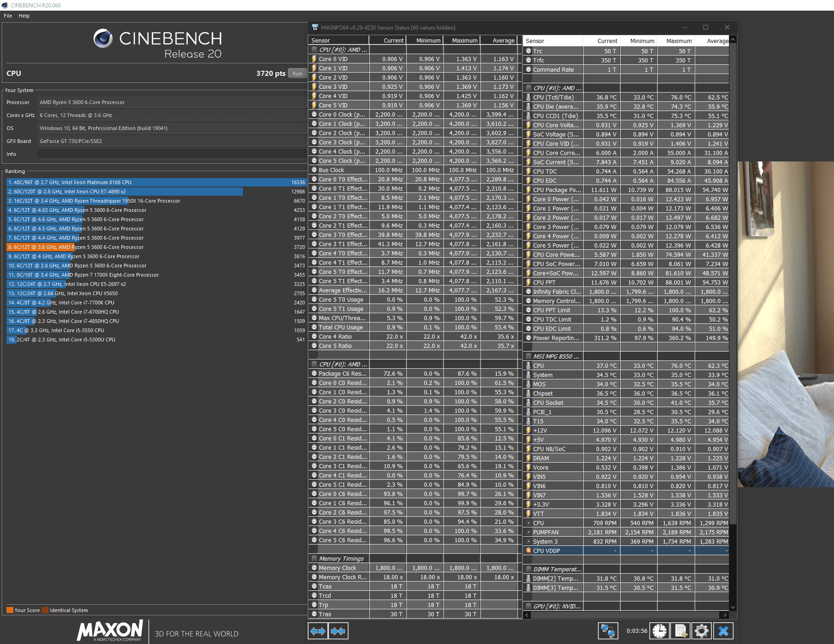Open the network remote monitoring icon in HWiNFO
This screenshot has height=644, width=834.
pos(608,631)
